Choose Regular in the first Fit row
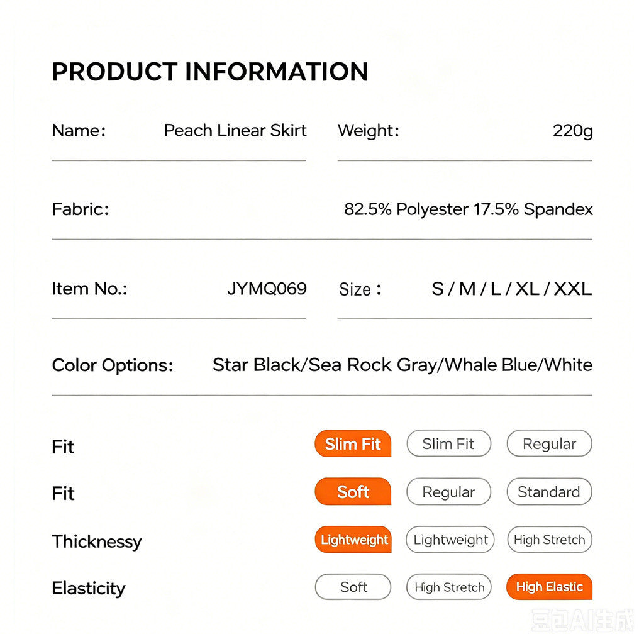The height and width of the screenshot is (644, 644). point(549,443)
